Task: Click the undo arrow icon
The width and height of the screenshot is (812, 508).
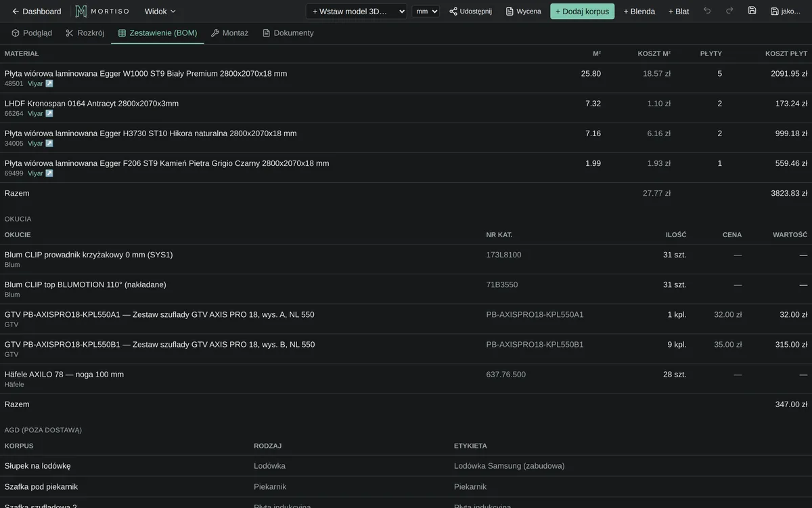Action: click(x=707, y=11)
